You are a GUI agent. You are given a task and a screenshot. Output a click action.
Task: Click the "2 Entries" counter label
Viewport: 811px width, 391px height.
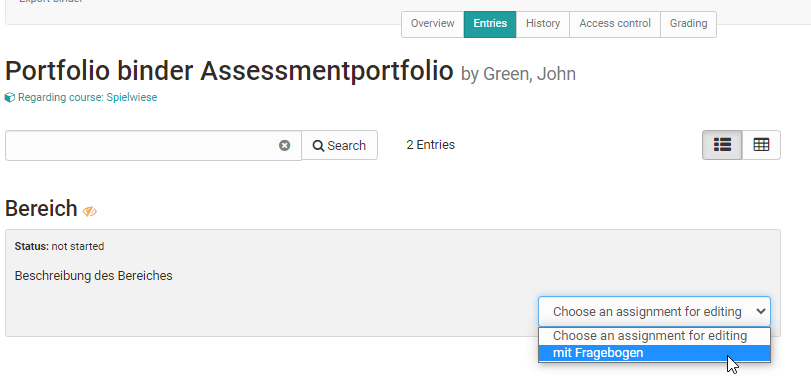coord(430,145)
